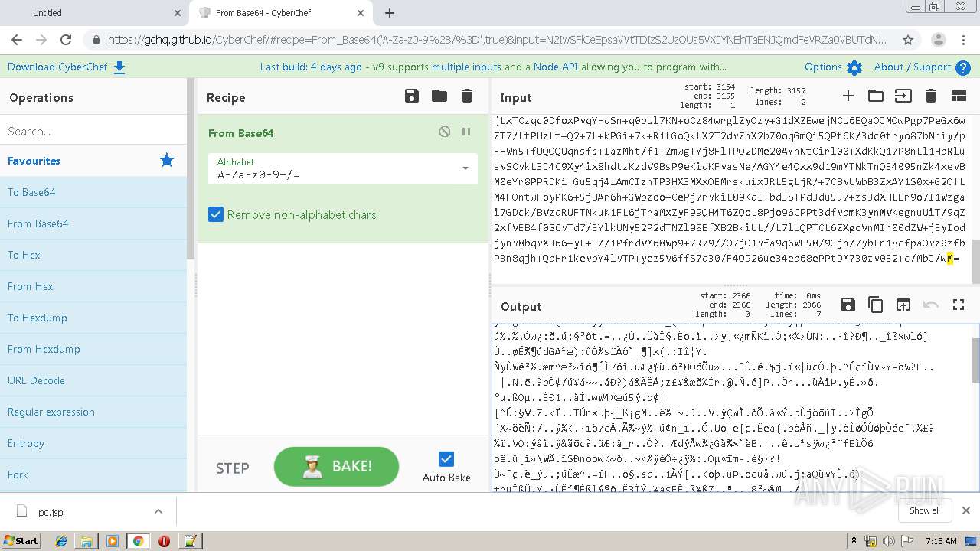Save the recipe with floppy icon
Screen dimensions: 980x551
(x=412, y=96)
